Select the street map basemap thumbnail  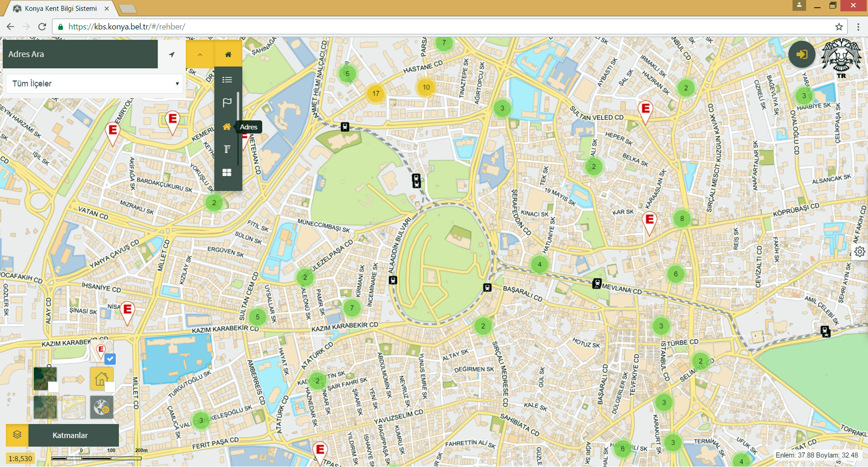[x=73, y=407]
